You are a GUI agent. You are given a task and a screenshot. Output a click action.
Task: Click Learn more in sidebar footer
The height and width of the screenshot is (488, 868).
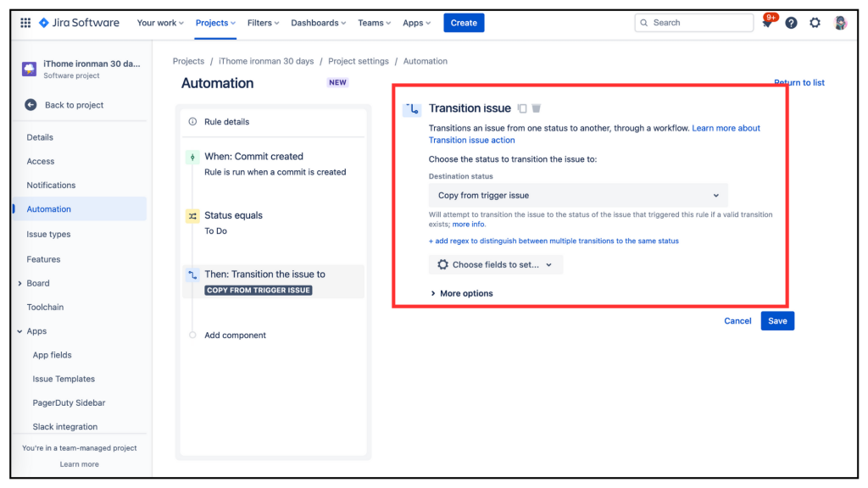[79, 464]
